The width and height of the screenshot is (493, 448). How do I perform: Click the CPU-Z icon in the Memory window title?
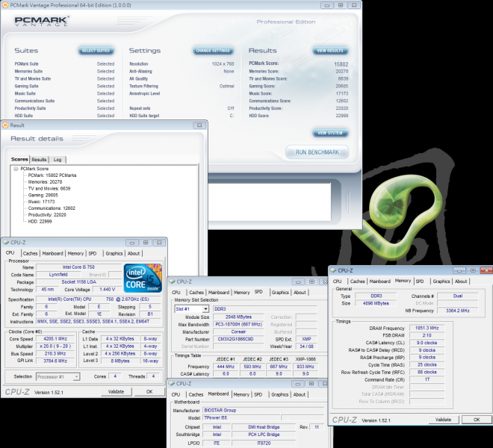pyautogui.click(x=333, y=270)
